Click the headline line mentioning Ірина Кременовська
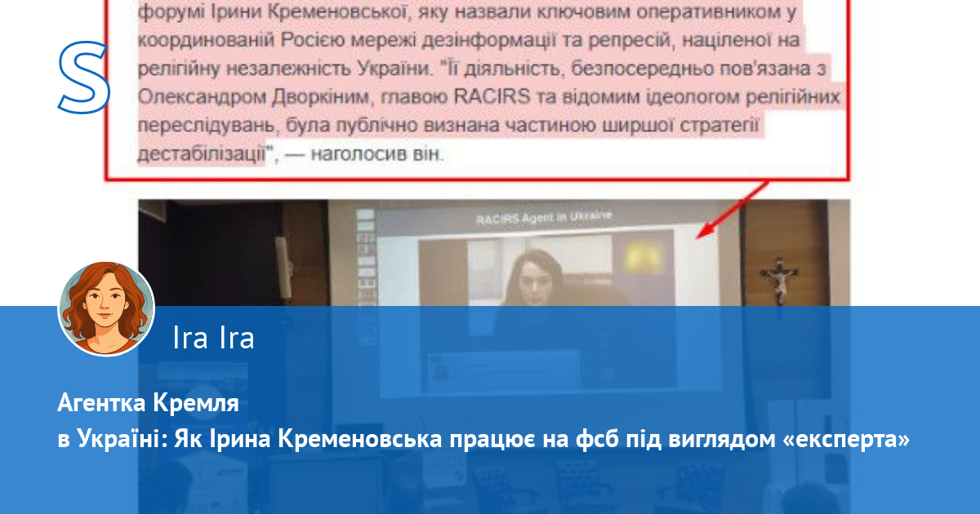The height and width of the screenshot is (514, 980). (x=483, y=440)
